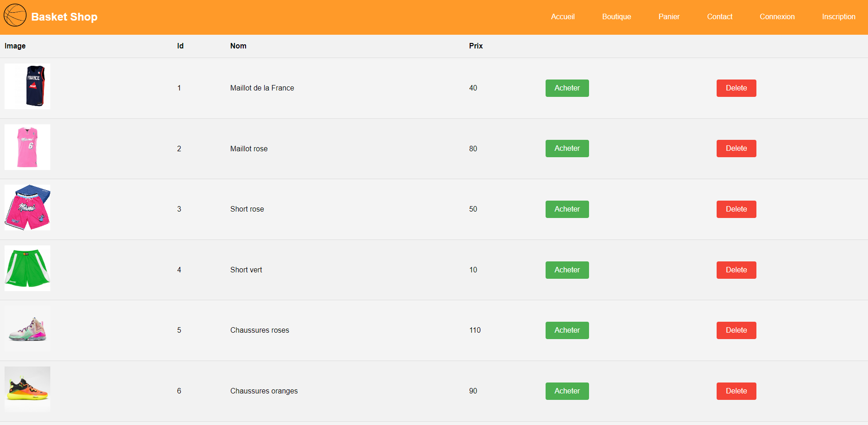Screen dimensions: 868x425
Task: Delete the Maillot rose product
Action: pyautogui.click(x=736, y=149)
